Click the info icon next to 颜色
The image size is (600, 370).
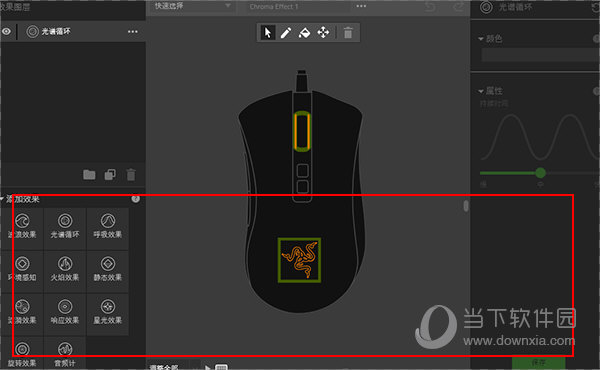pos(597,39)
